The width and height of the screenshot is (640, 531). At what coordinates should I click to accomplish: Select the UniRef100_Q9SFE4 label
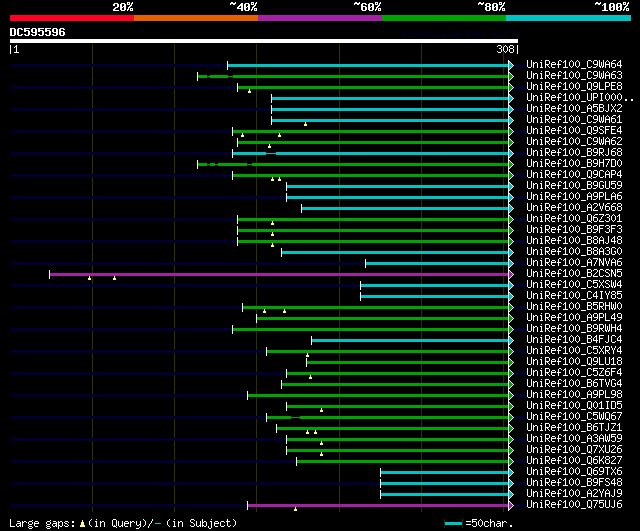[x=574, y=131]
